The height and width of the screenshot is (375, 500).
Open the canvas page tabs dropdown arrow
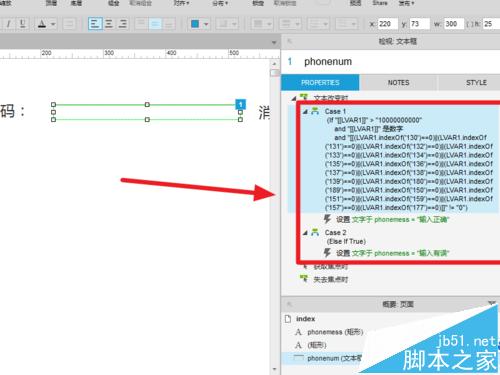274,43
